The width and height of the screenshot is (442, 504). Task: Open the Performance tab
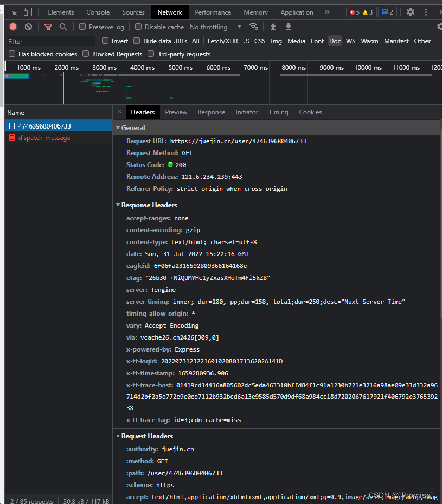tap(213, 12)
